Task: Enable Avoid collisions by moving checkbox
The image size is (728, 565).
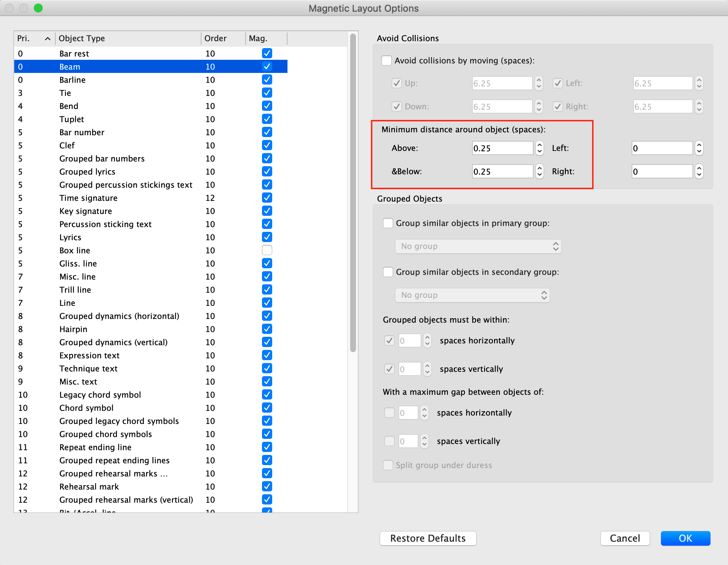Action: click(x=387, y=61)
